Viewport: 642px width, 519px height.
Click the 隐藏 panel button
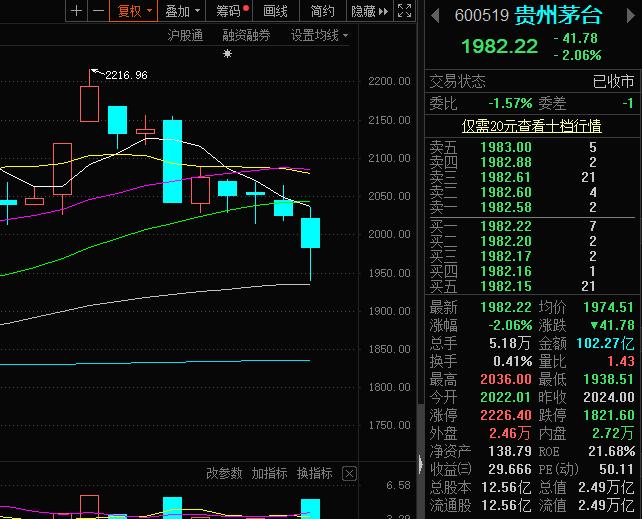369,11
